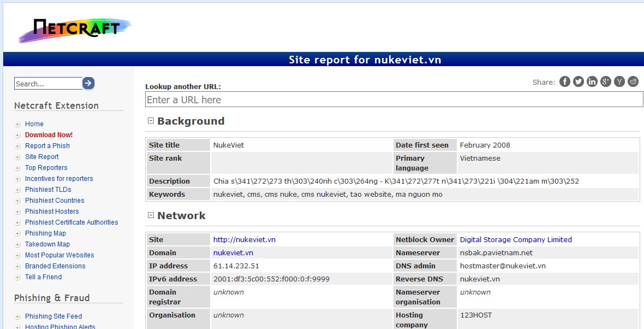Share report on Reddit
Image resolution: width=644 pixels, height=329 pixels.
pyautogui.click(x=633, y=81)
